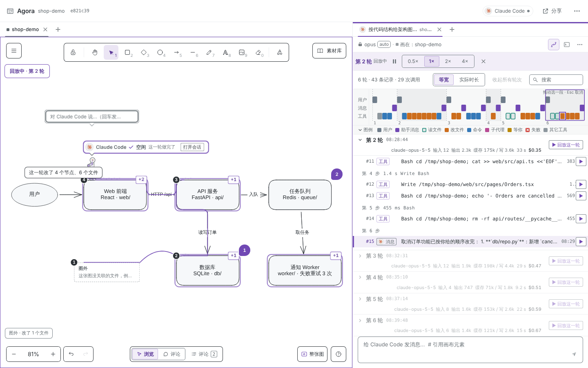Click the message input to Claude Code
The image size is (588, 368).
click(470, 350)
